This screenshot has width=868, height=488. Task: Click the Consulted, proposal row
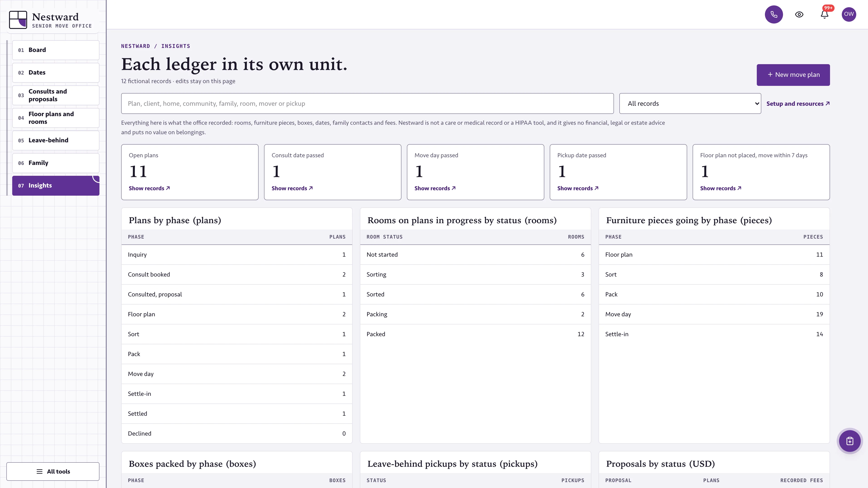[x=237, y=294]
